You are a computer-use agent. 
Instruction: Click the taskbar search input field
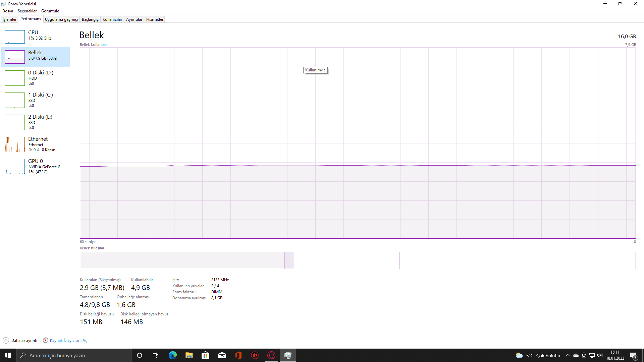[74, 355]
